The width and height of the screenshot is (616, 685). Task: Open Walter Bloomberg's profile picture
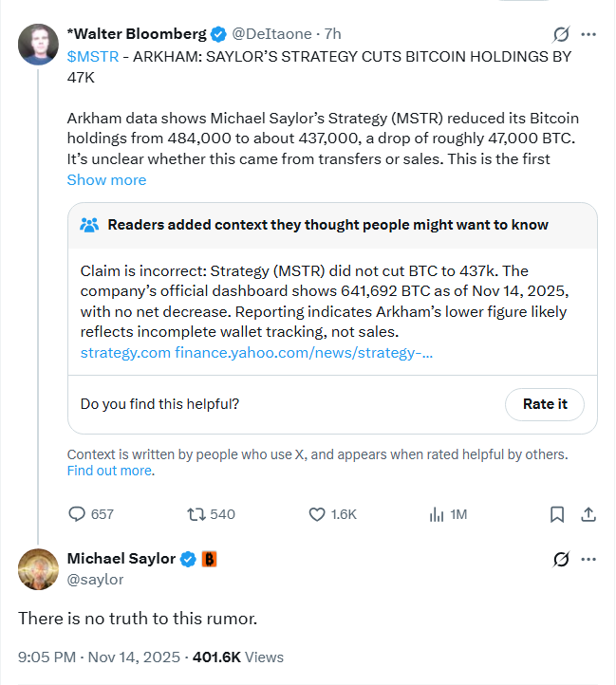[x=37, y=45]
